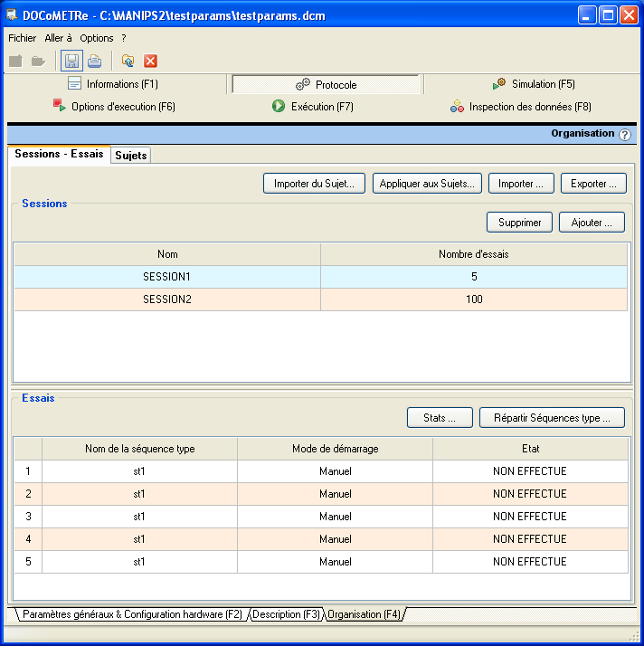
Task: Open the ? help menu
Action: (124, 38)
